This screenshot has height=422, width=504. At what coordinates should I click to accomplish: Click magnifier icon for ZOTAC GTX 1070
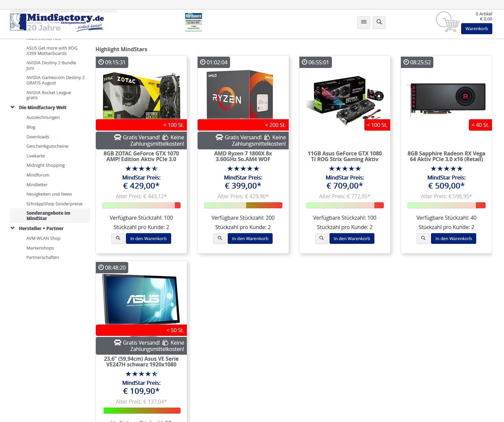118,238
